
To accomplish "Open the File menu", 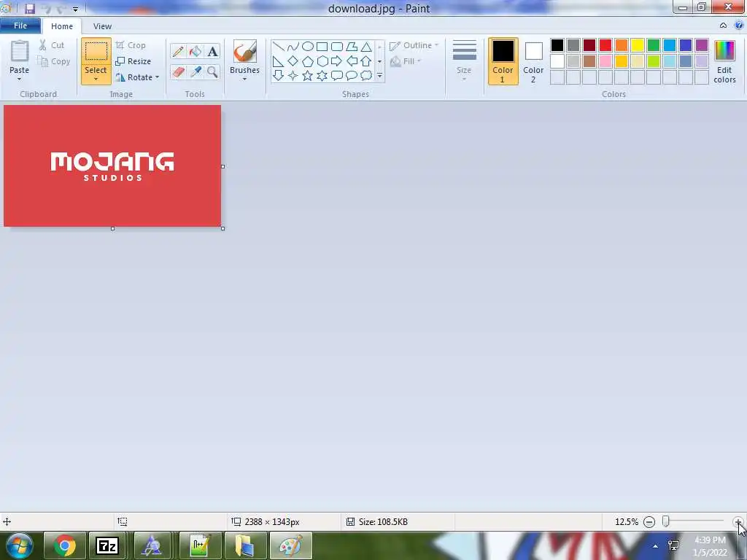I will [20, 26].
